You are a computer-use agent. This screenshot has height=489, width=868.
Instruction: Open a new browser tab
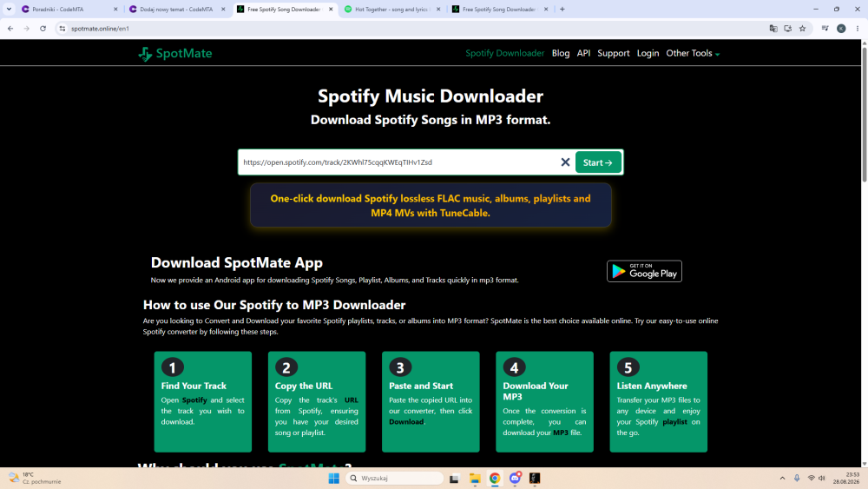click(x=562, y=10)
